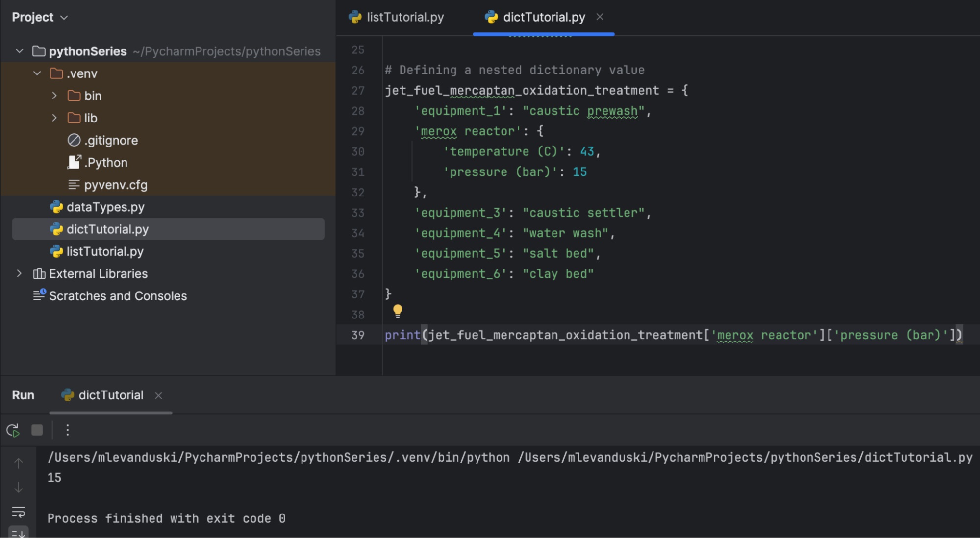Click the Python icon beside listTutorial.py in the tree

[57, 251]
